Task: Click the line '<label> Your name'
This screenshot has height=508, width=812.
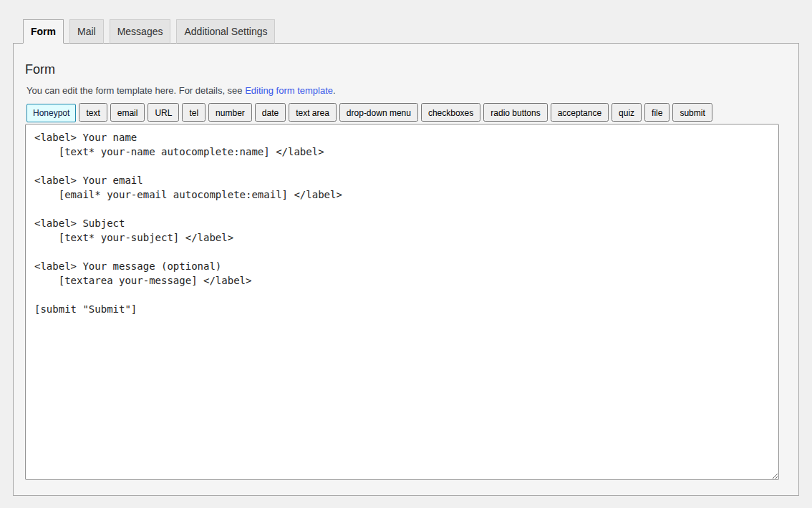Action: [85, 137]
